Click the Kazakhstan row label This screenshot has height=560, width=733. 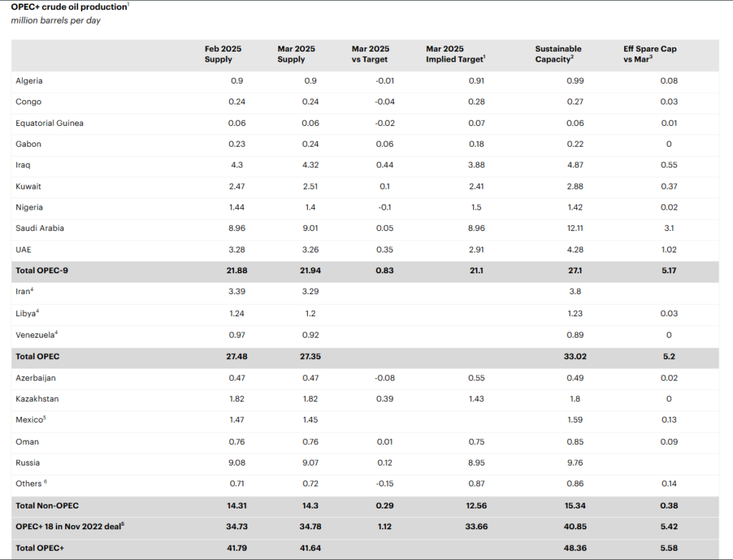(x=38, y=399)
